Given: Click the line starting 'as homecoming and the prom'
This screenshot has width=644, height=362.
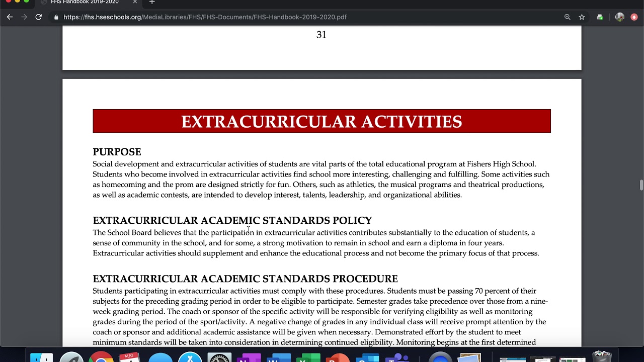Looking at the screenshot, I should (318, 185).
